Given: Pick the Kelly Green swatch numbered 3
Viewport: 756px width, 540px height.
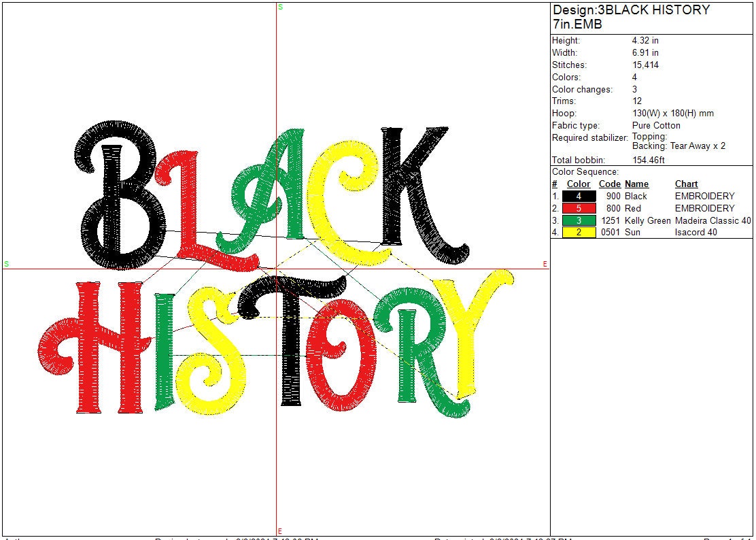Looking at the screenshot, I should (x=579, y=220).
